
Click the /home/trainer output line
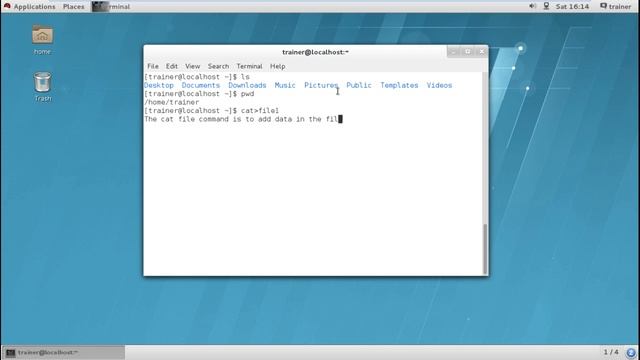click(171, 102)
